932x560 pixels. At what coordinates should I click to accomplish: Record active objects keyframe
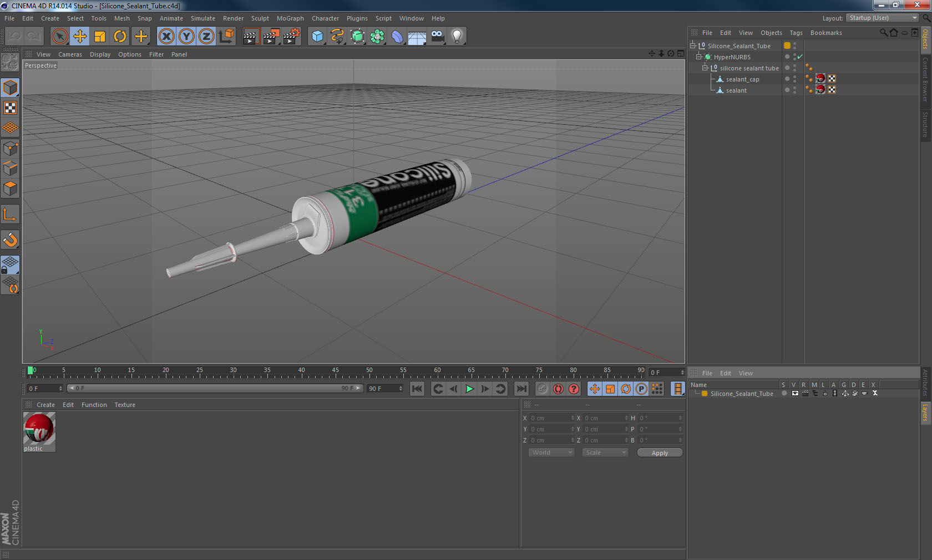[543, 389]
